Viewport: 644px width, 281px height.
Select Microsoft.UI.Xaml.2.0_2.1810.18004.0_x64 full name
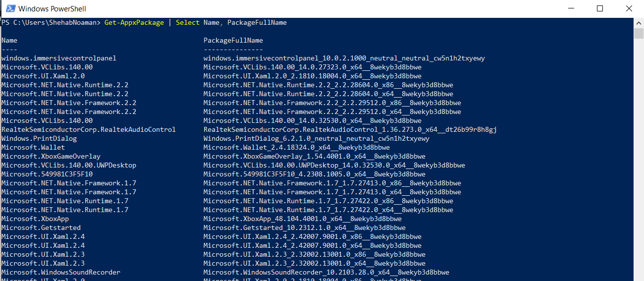point(313,76)
